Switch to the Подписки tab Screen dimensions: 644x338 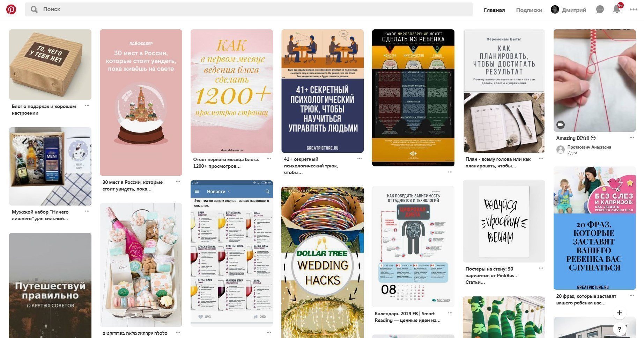529,10
